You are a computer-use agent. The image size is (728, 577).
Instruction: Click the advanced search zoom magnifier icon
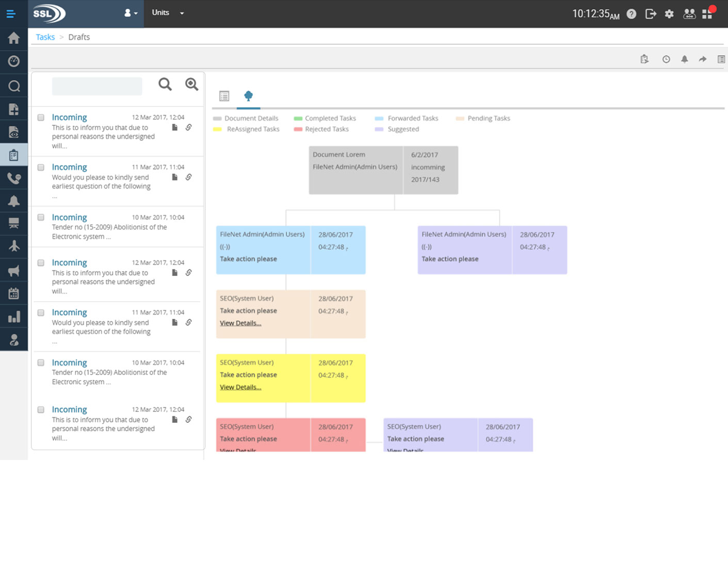(191, 84)
